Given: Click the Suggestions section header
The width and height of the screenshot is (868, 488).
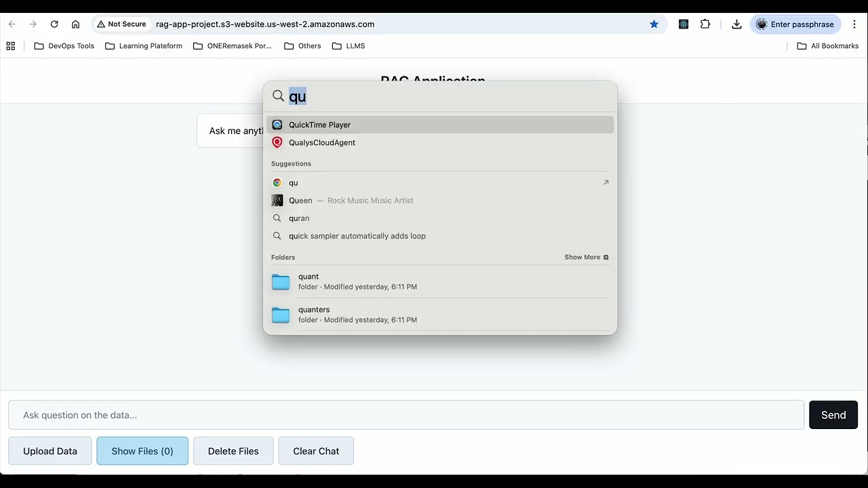Looking at the screenshot, I should click(291, 164).
